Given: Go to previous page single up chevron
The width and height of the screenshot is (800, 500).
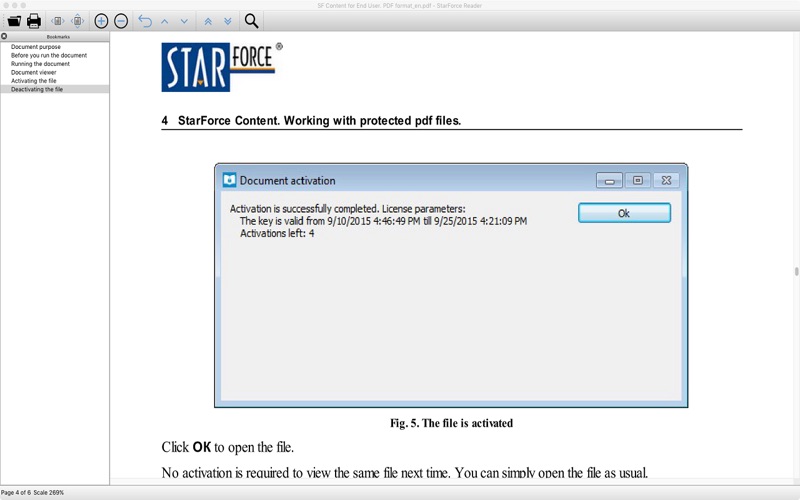Looking at the screenshot, I should coord(165,21).
